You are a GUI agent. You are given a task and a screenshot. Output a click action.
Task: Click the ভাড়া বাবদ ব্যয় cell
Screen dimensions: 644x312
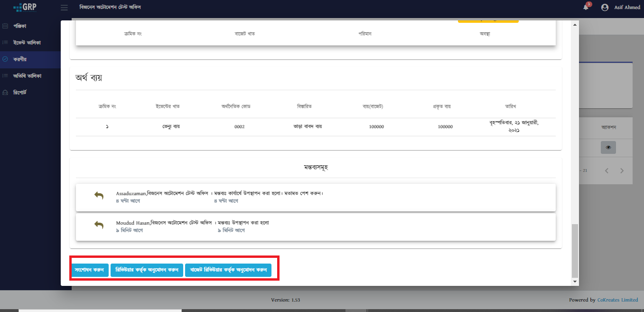pyautogui.click(x=308, y=127)
